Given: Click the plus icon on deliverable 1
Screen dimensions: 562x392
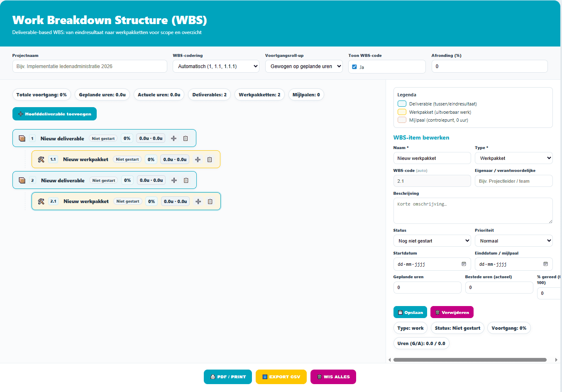Looking at the screenshot, I should (173, 138).
